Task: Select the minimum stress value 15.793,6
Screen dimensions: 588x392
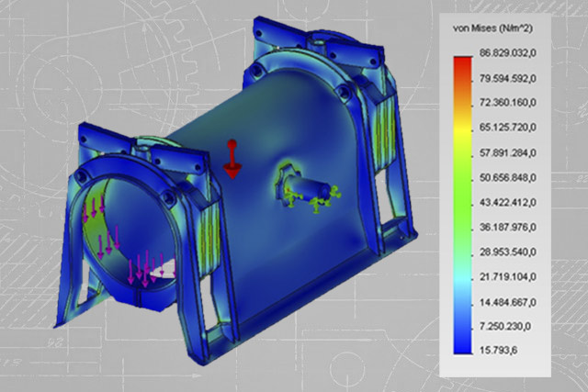Action: click(498, 351)
